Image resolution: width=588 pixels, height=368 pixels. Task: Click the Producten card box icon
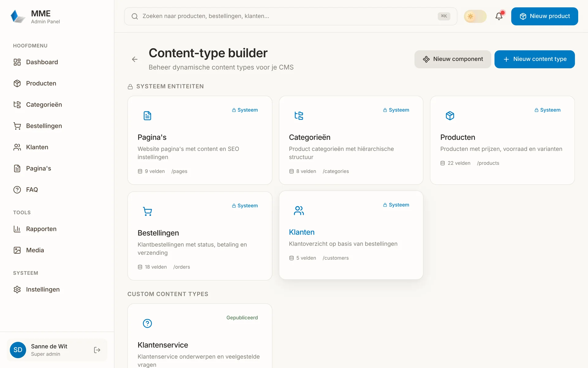pyautogui.click(x=450, y=116)
